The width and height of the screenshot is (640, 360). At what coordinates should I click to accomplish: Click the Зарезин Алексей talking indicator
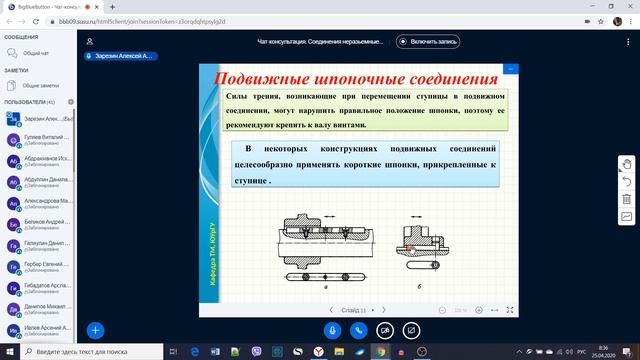tap(121, 56)
